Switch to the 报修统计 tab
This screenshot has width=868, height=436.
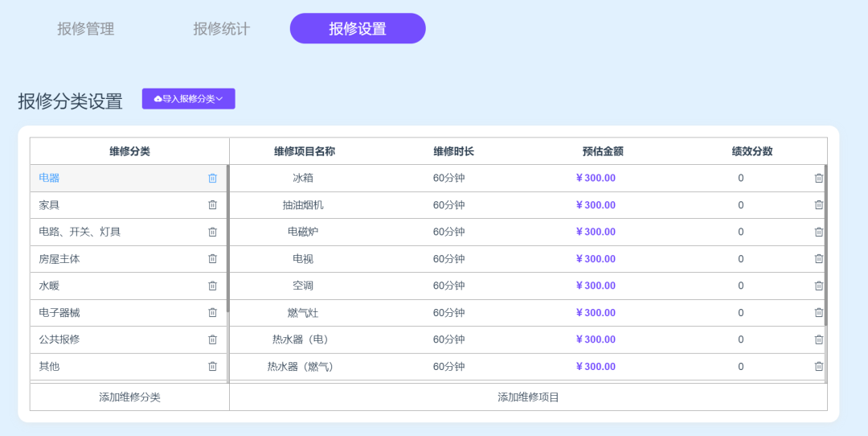point(222,29)
